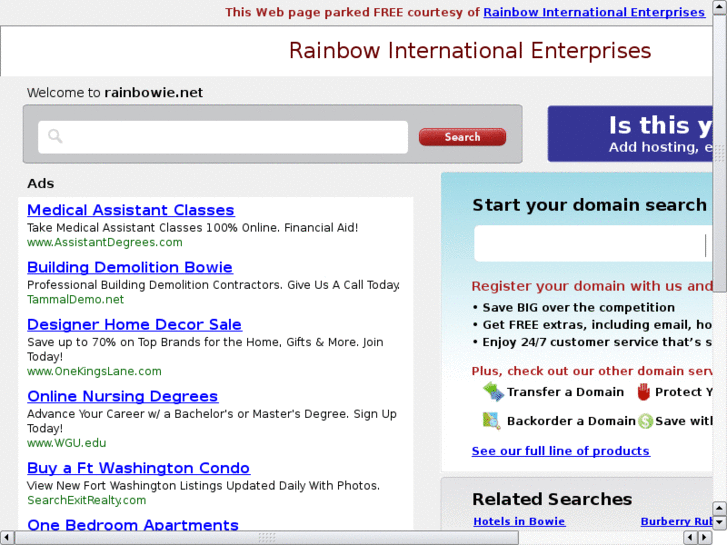
Task: Click the magnifying glass icon in search box
Action: 55,136
